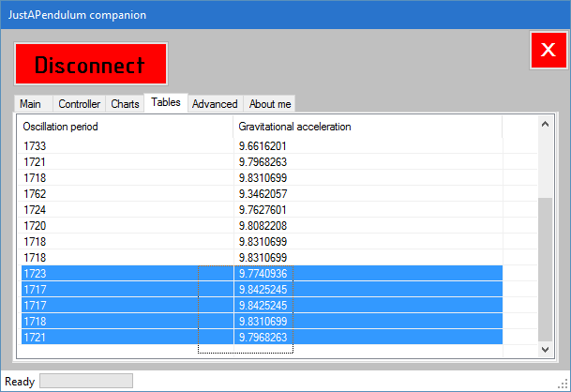Click the value 9.8082208
The image size is (571, 392).
click(263, 226)
